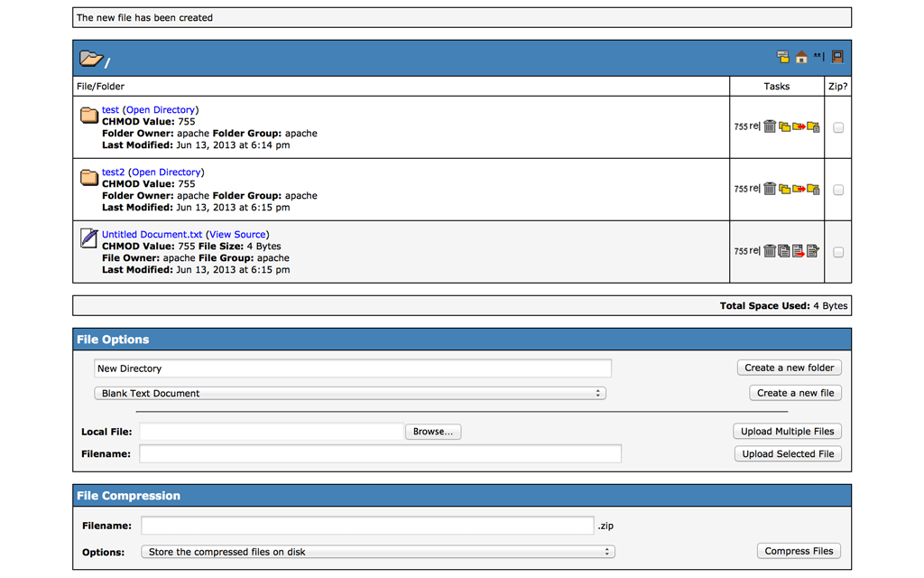924x578 pixels.
Task: Click the parent directory link in the header
Action: pyautogui.click(x=818, y=56)
